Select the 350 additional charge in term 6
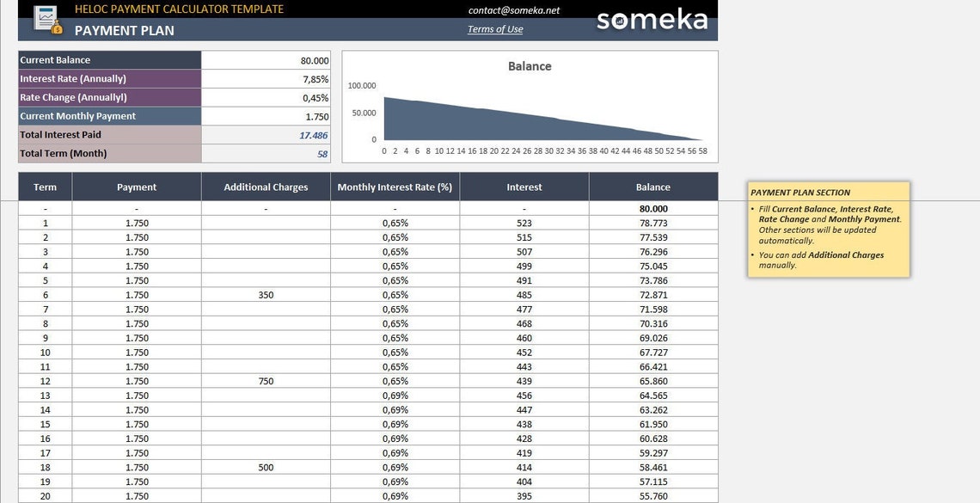 click(266, 295)
